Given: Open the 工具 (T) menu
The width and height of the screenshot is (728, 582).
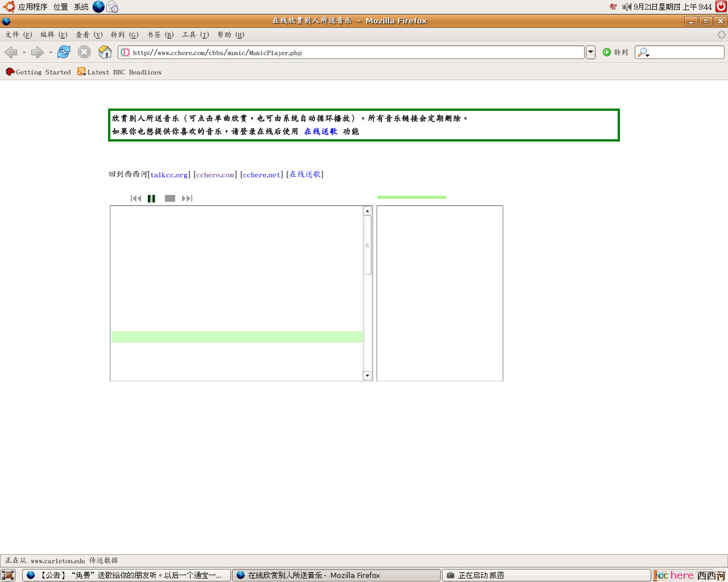Looking at the screenshot, I should (196, 35).
